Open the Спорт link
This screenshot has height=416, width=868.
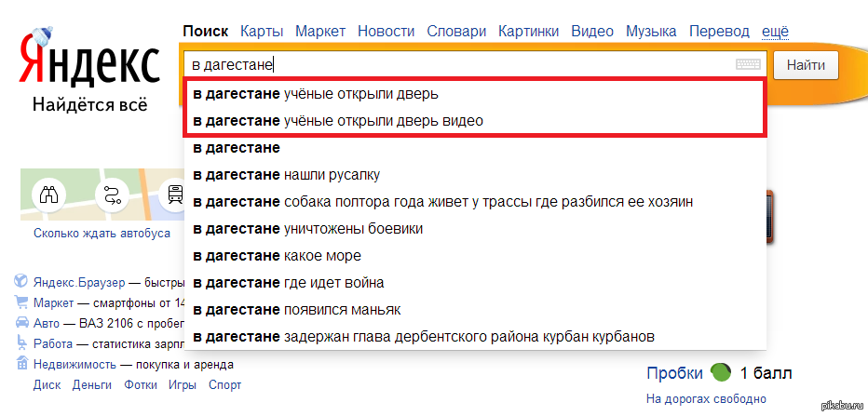[225, 385]
